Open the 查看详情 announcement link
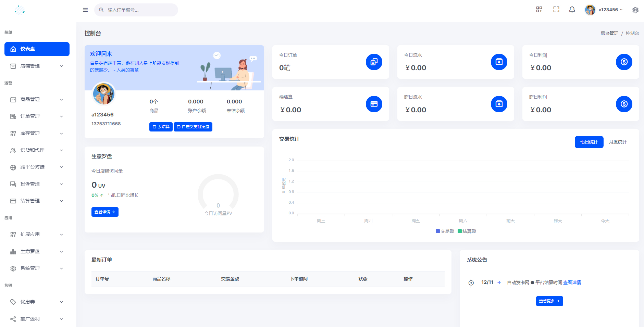 point(572,282)
